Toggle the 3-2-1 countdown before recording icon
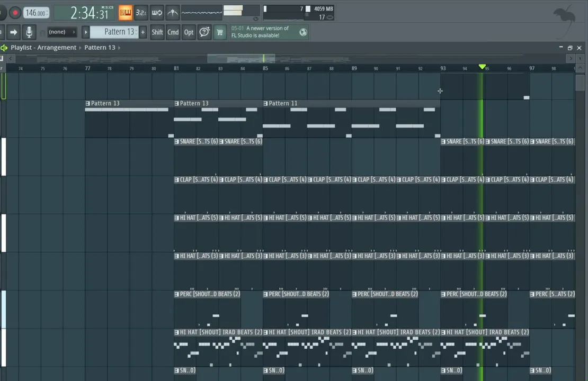This screenshot has height=381, width=588. coord(141,13)
